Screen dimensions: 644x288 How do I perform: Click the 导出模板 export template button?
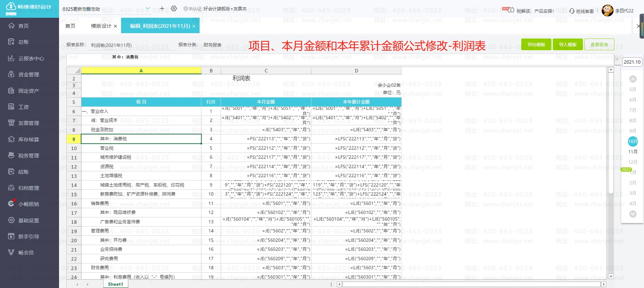[536, 45]
